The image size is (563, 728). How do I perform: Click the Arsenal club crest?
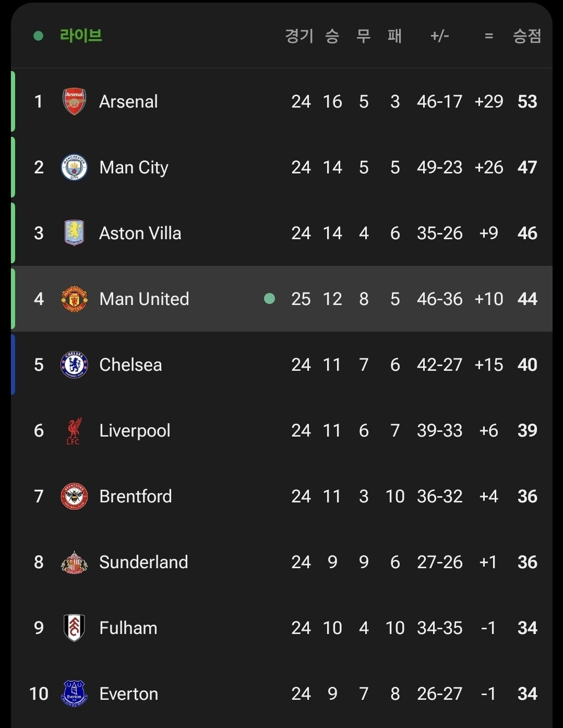click(x=74, y=101)
